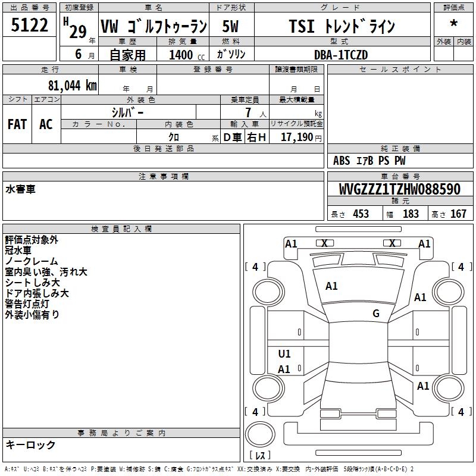Viewport: 476px width, 476px height.
Task: Click the lot number 5122
Action: tap(29, 24)
